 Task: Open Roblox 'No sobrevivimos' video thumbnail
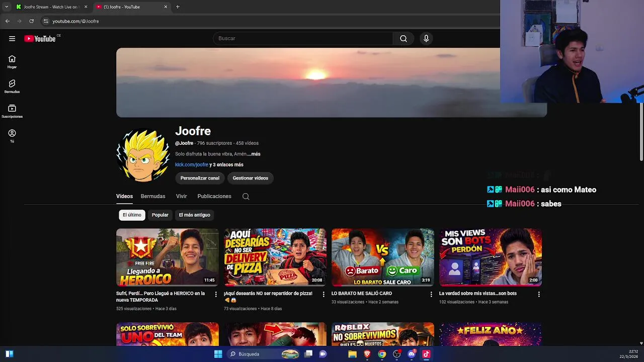tap(383, 334)
